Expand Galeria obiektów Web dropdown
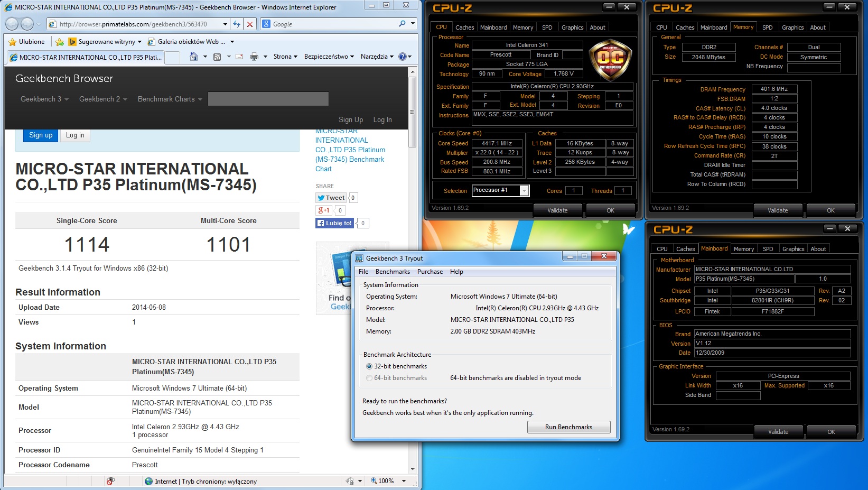Viewport: 868px width, 490px height. click(232, 42)
